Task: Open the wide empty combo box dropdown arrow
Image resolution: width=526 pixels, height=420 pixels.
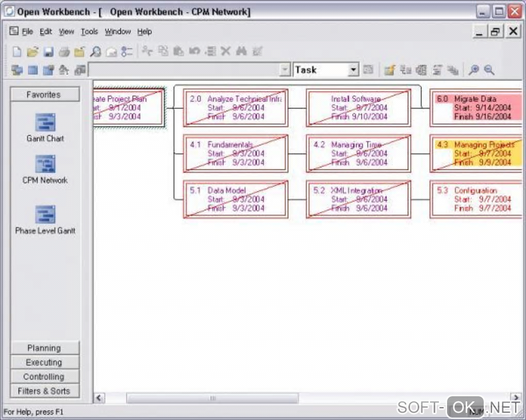Action: click(x=285, y=70)
